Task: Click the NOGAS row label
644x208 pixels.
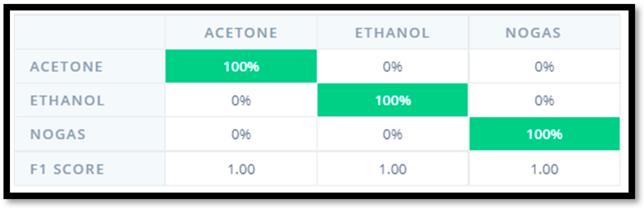Action: [x=58, y=134]
